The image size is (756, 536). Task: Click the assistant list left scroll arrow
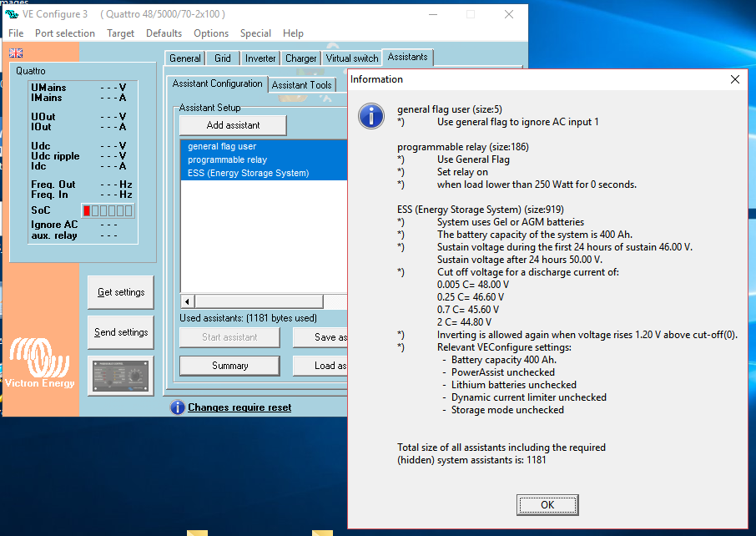pos(187,301)
